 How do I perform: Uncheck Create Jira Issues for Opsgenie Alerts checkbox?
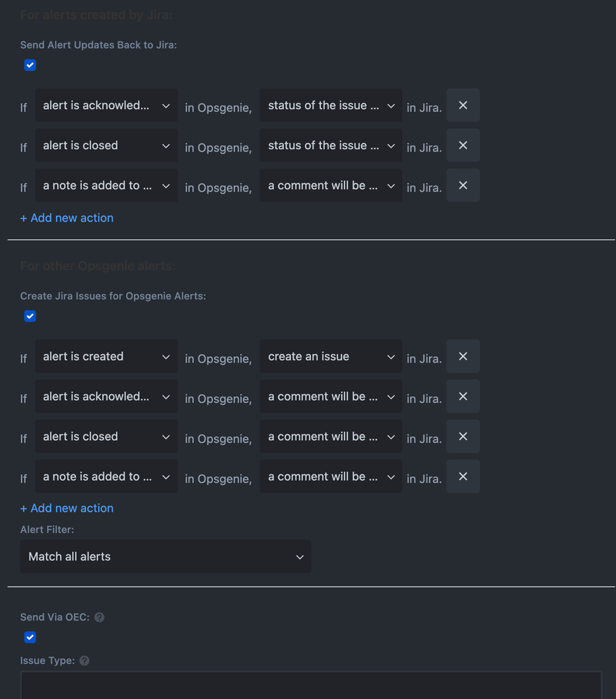[30, 316]
